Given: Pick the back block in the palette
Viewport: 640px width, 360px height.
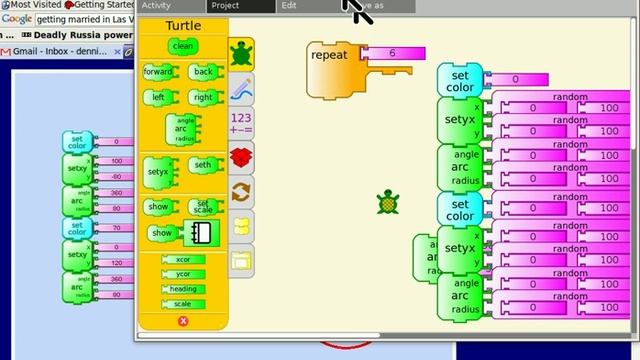Looking at the screenshot, I should point(205,72).
